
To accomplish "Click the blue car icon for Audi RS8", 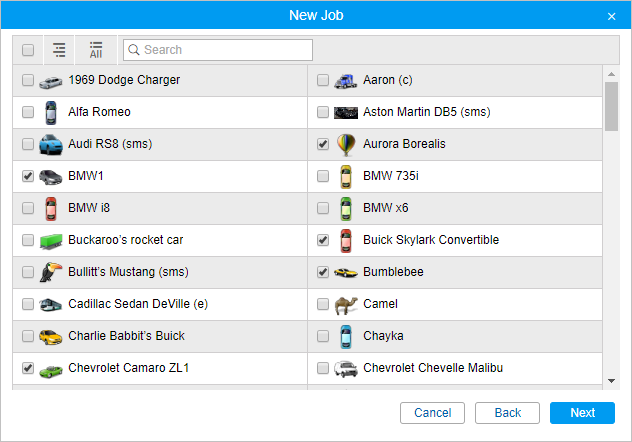I will click(51, 144).
